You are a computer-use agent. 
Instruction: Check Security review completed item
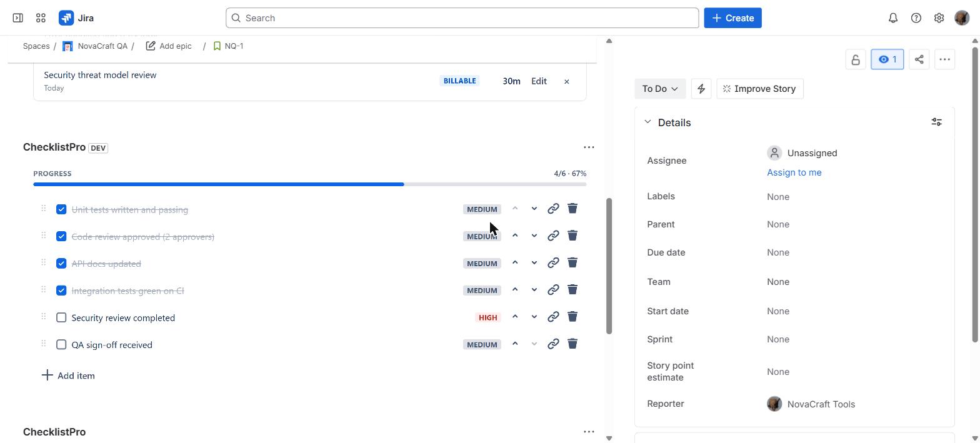61,317
